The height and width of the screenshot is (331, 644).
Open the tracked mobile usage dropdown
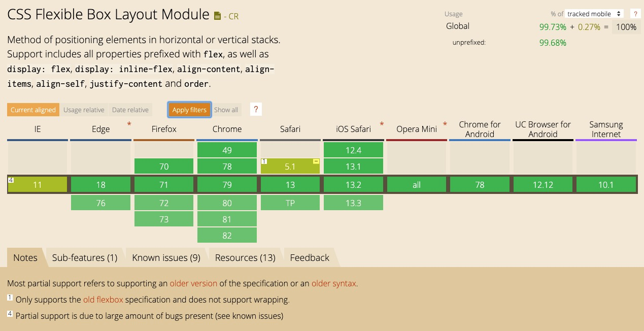pos(594,14)
